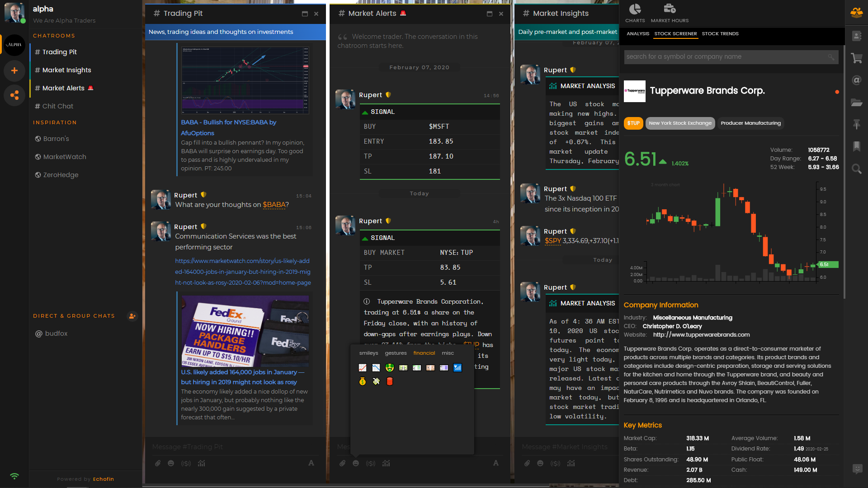Select the smileys emoji category tab

[368, 353]
